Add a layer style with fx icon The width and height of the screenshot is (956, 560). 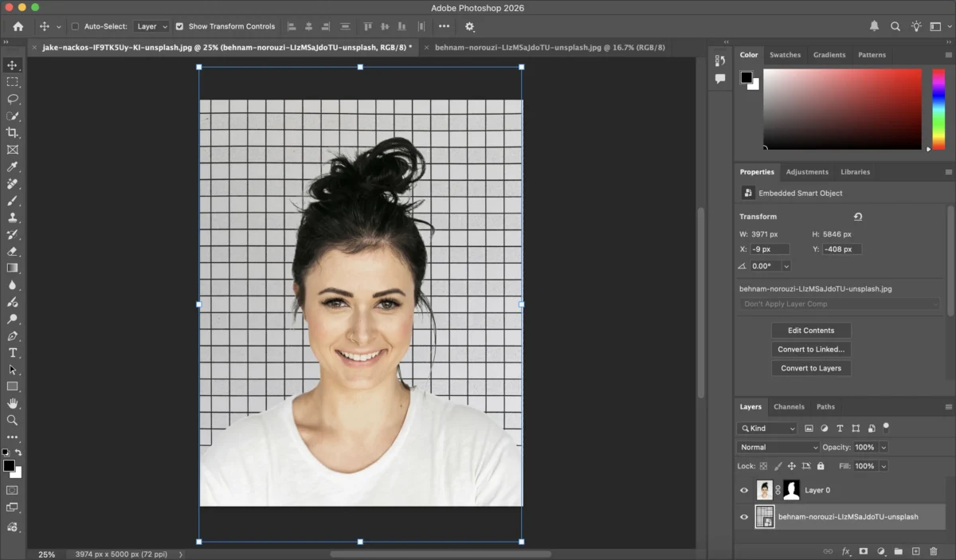click(x=846, y=551)
